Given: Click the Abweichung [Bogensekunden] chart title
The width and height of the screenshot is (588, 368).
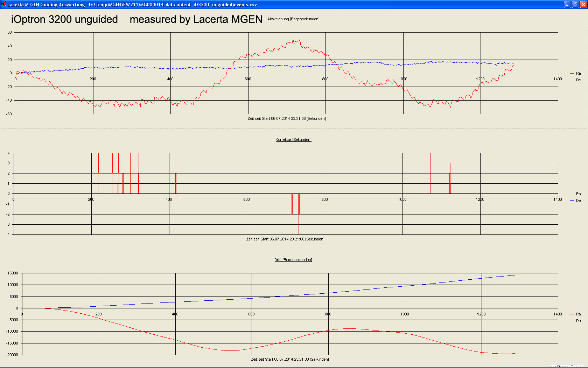Looking at the screenshot, I should (x=293, y=19).
